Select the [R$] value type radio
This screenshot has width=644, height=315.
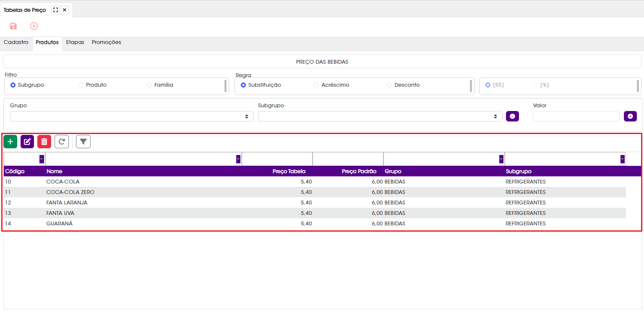pos(488,85)
